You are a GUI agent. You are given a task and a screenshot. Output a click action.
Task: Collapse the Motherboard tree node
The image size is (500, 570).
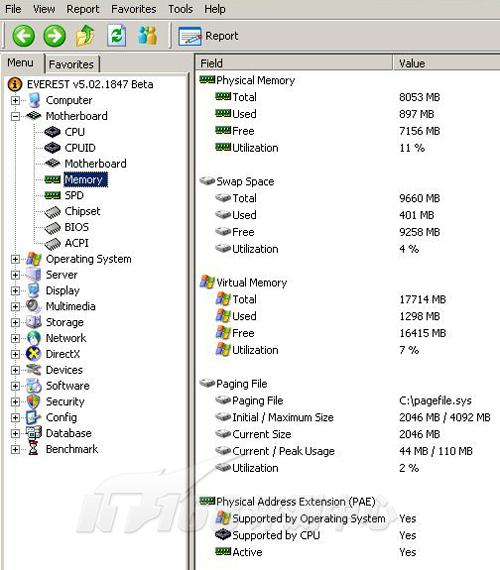tap(15, 116)
